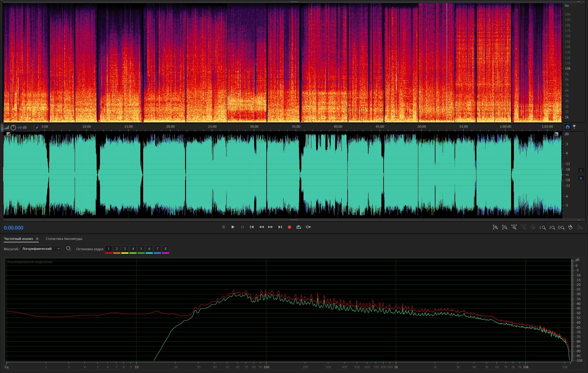Switch to Статистика Амплитуды tab
This screenshot has height=373, width=588.
click(x=64, y=239)
